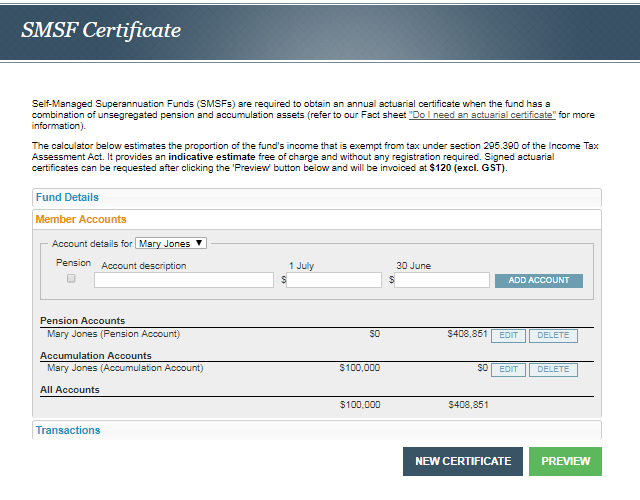Click the $408,851 pension balance value

coord(467,334)
